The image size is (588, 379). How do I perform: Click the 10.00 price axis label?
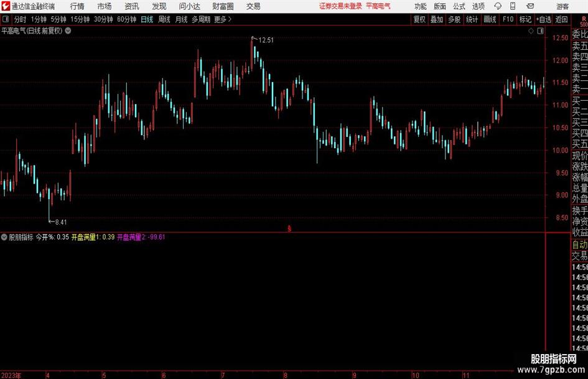click(x=560, y=151)
